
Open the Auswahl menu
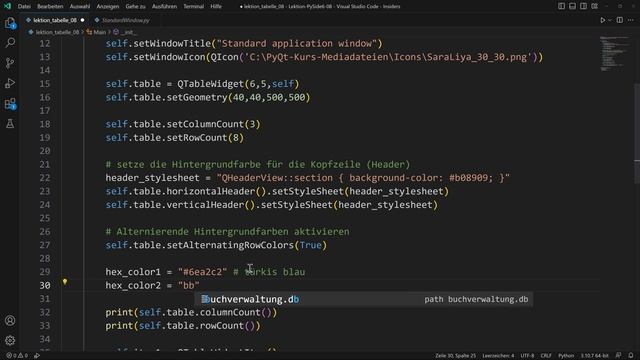tap(80, 6)
